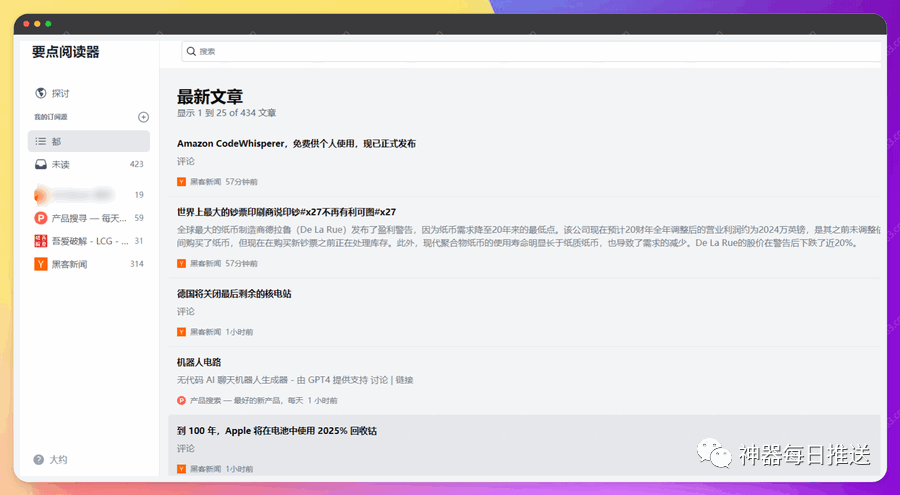Image resolution: width=900 pixels, height=495 pixels.
Task: Click the inbox icon beside 未读
Action: [41, 164]
